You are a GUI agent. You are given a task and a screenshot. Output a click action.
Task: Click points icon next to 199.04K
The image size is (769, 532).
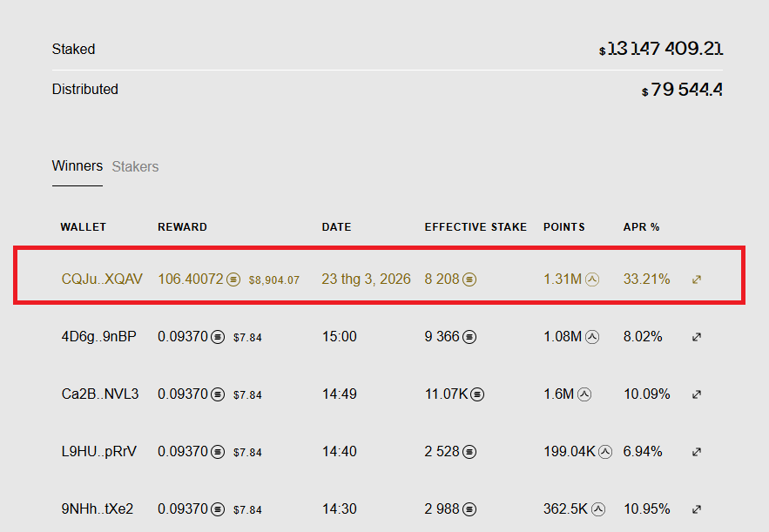[605, 452]
